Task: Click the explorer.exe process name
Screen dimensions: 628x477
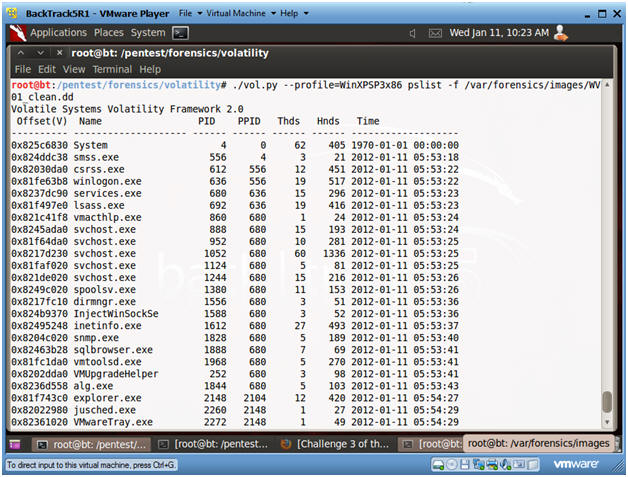Action: click(x=107, y=398)
